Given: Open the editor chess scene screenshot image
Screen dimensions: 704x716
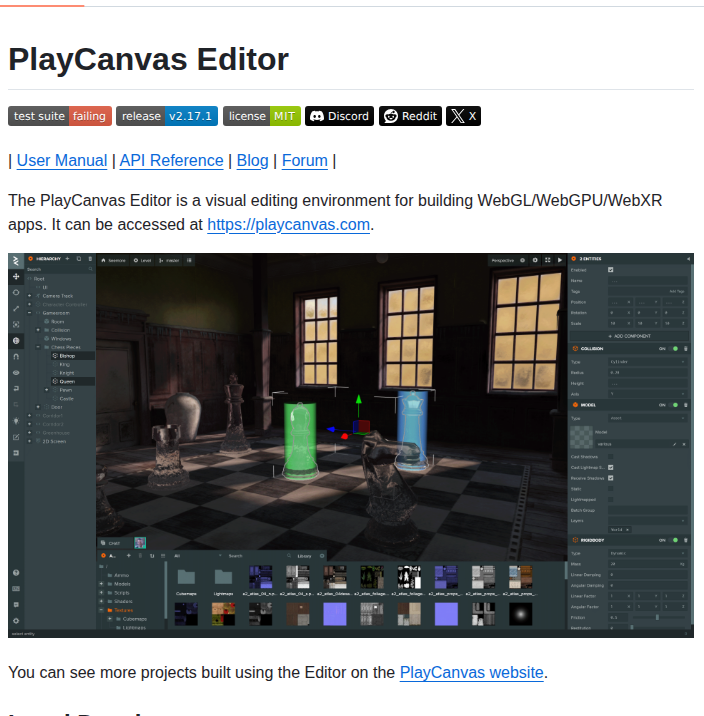Looking at the screenshot, I should point(351,445).
